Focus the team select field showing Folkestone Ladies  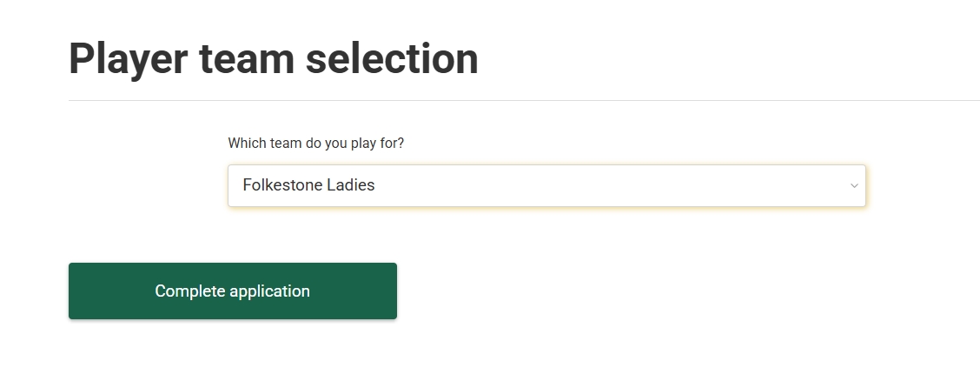tap(546, 185)
